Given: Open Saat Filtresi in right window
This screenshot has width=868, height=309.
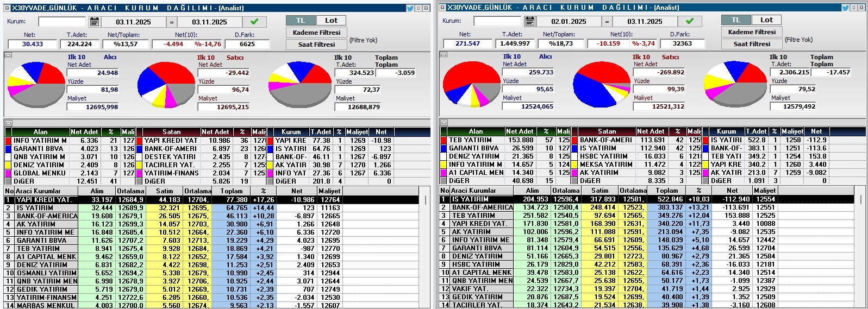Looking at the screenshot, I should point(752,44).
